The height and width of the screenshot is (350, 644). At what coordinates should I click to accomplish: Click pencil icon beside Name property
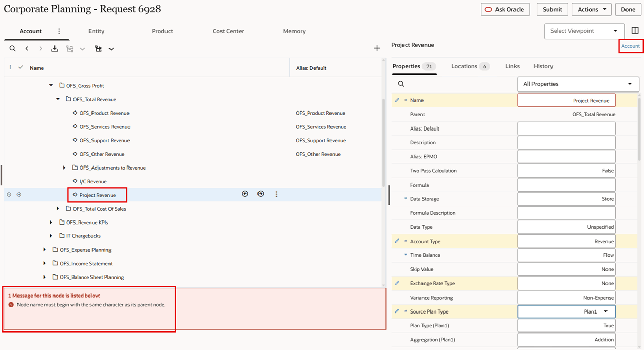coord(397,100)
